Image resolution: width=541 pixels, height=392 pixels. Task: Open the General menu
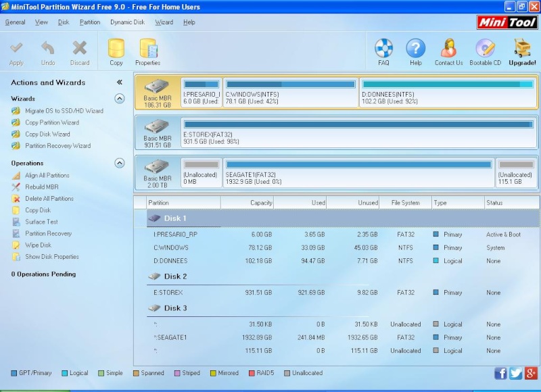[15, 22]
